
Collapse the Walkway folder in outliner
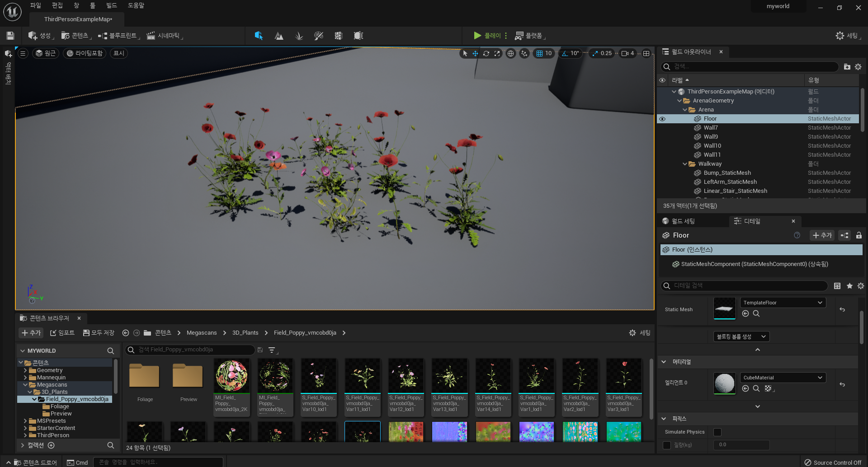[685, 164]
